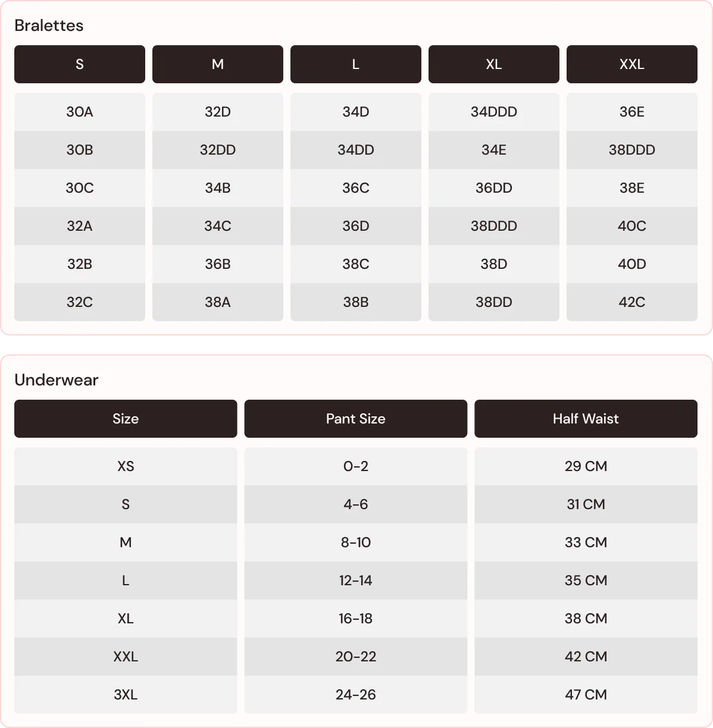
Task: Click the XS underwear size cell
Action: coord(126,466)
